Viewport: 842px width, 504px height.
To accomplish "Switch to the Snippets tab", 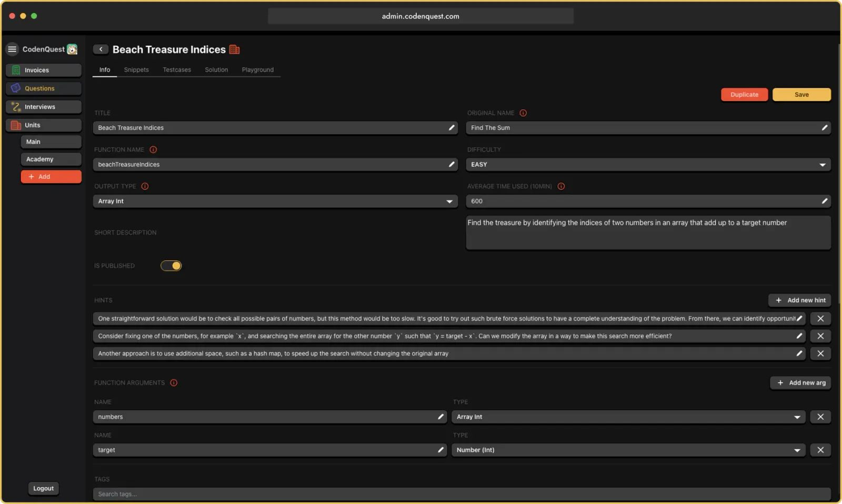I will [x=136, y=69].
